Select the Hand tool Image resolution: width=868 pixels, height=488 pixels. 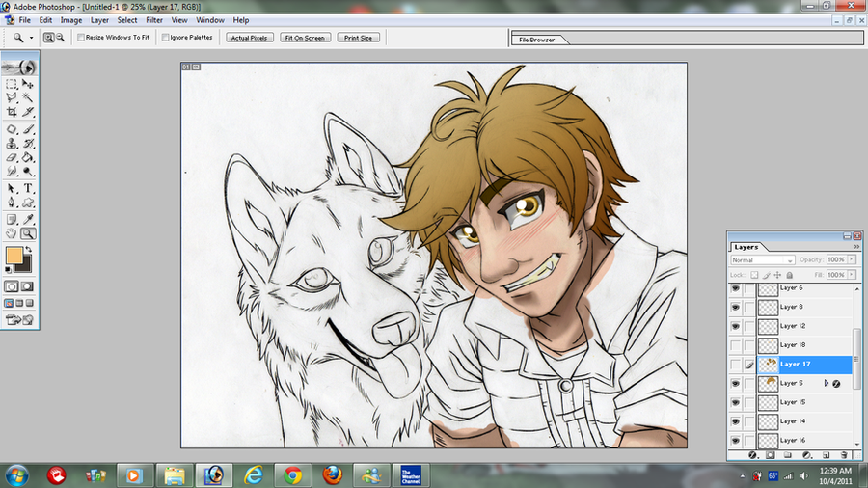[x=12, y=233]
